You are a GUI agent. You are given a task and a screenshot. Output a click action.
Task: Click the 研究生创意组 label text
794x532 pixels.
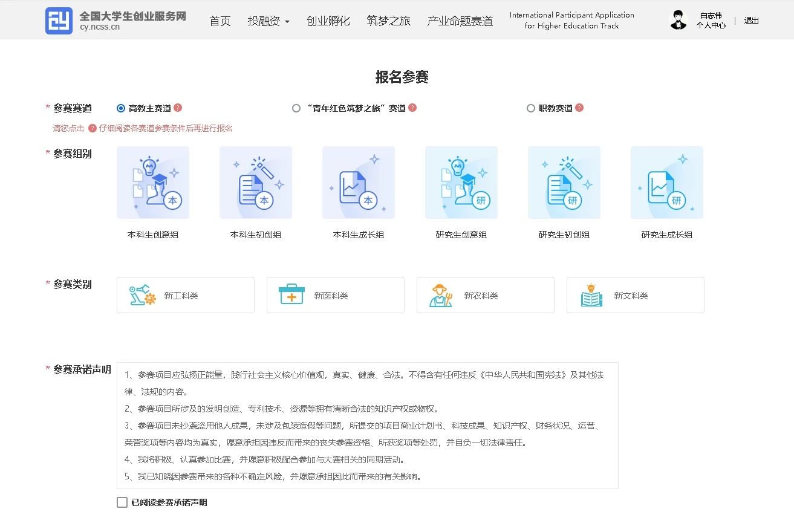(461, 235)
